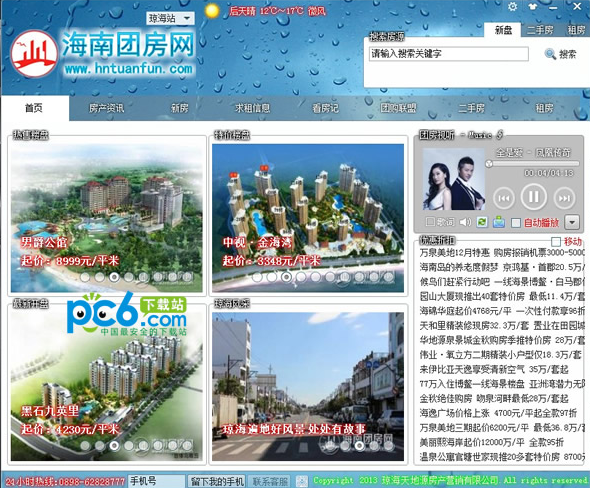Click the song progress slider track
The image size is (590, 488).
[533, 164]
